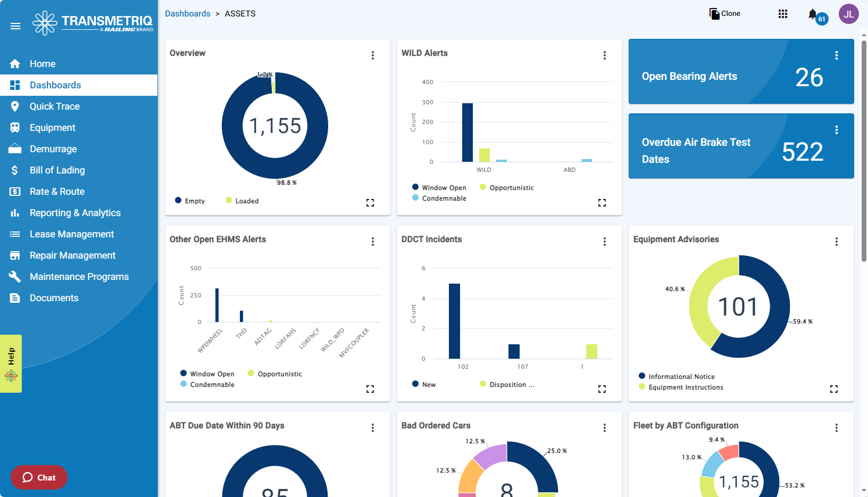Expand DDCT Incidents chart to fullscreen
The width and height of the screenshot is (868, 497).
pyautogui.click(x=602, y=389)
